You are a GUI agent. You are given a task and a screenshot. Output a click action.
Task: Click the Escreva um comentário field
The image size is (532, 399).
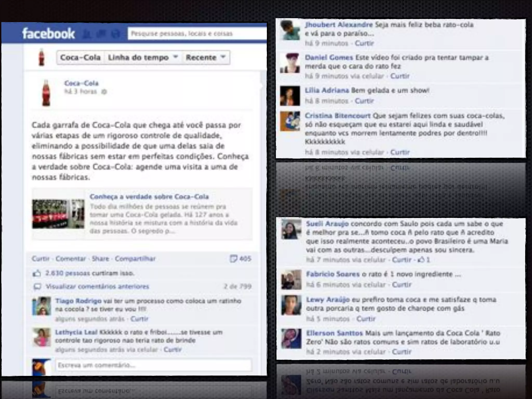point(153,365)
